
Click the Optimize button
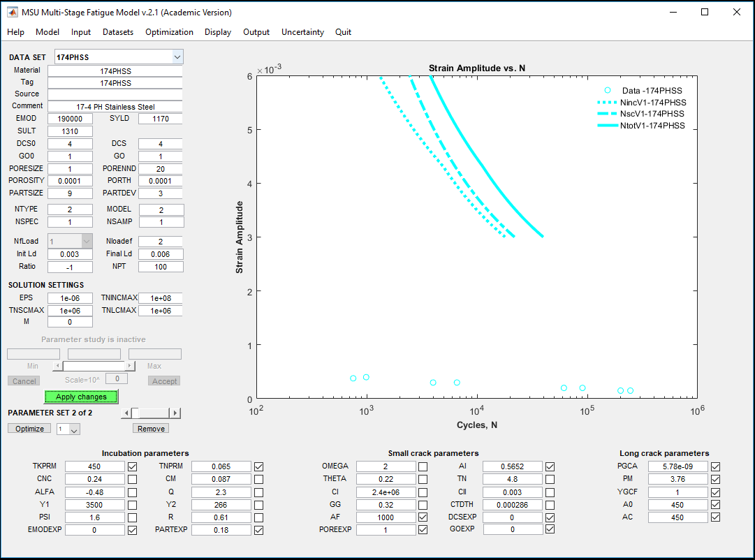pos(29,429)
